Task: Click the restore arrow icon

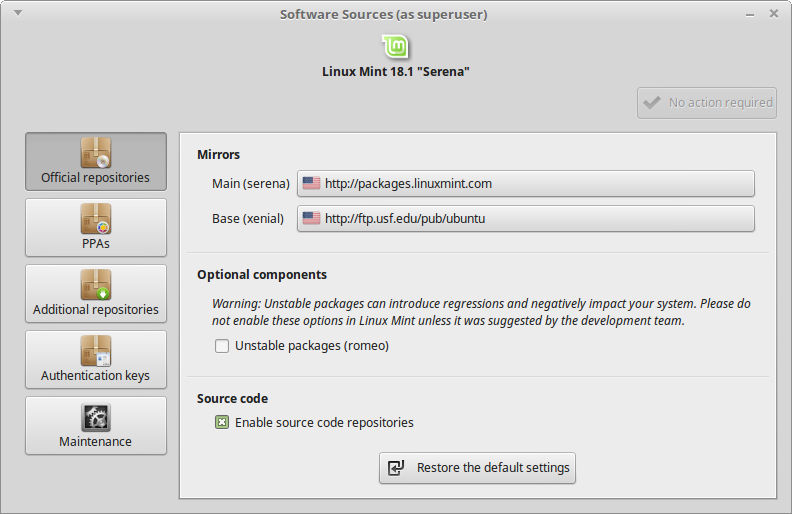Action: pos(397,468)
